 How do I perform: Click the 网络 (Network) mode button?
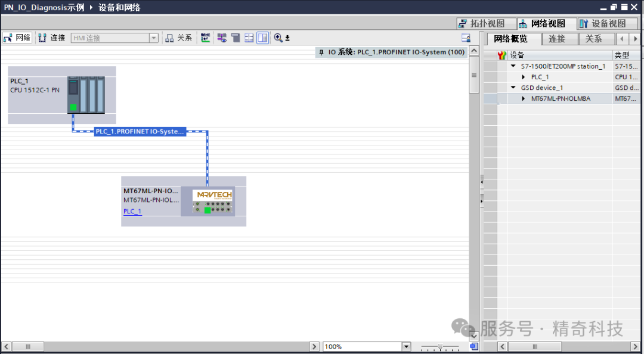pyautogui.click(x=17, y=38)
